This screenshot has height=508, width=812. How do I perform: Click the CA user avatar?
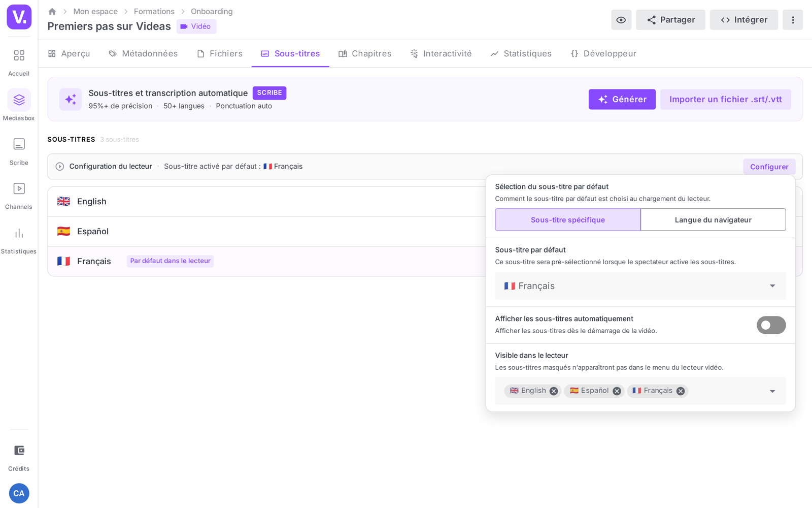(19, 493)
